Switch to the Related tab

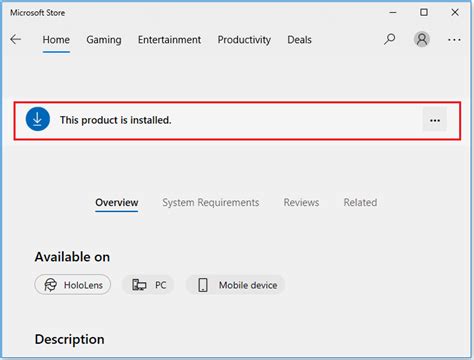coord(360,202)
